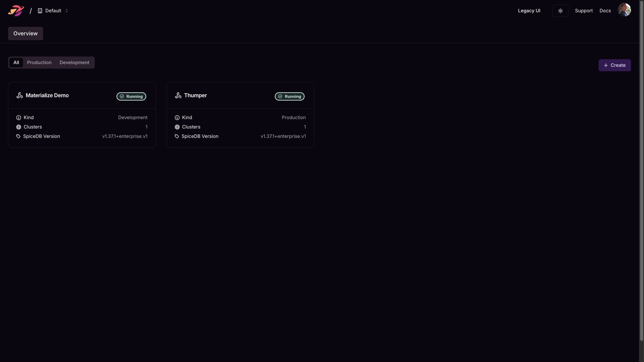Click the Kind info icon in Thumper
Screen dimensions: 644x362
coord(177,118)
